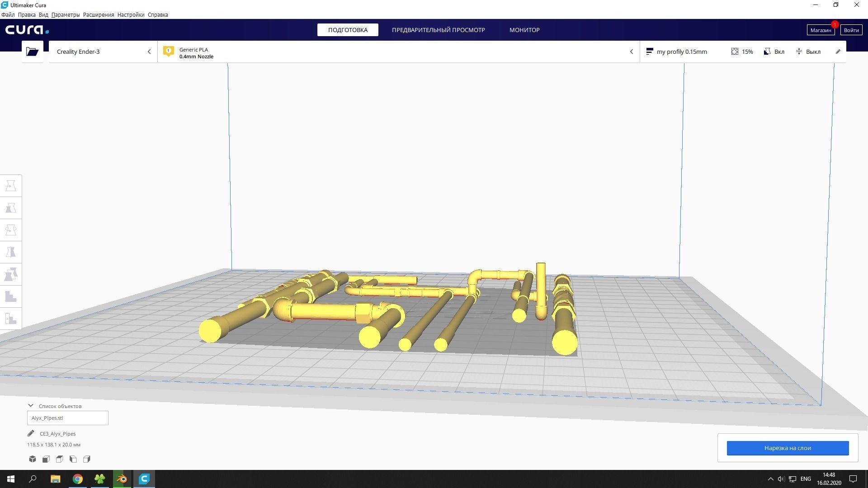Open the Настройки menu
This screenshot has height=488, width=868.
coord(131,14)
